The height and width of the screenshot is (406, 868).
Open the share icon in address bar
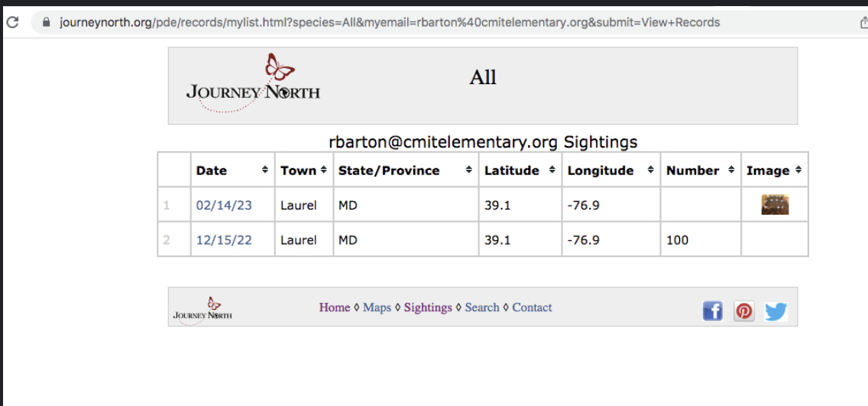[863, 23]
